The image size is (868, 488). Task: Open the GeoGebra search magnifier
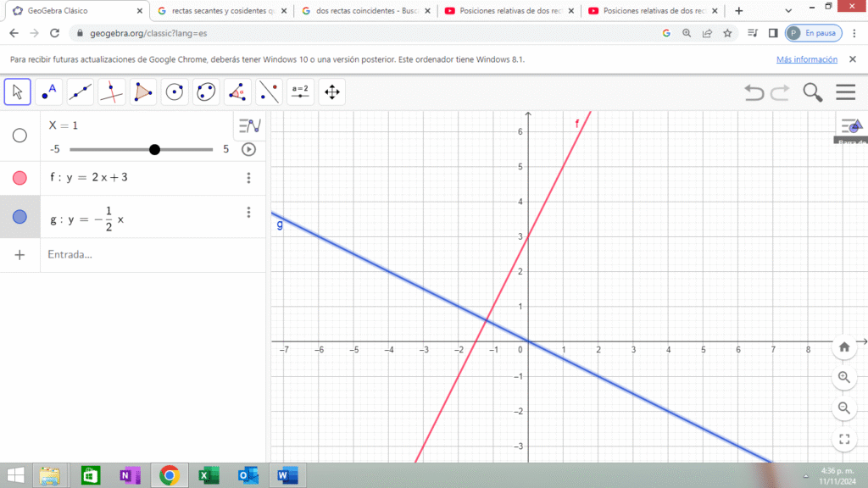tap(812, 92)
